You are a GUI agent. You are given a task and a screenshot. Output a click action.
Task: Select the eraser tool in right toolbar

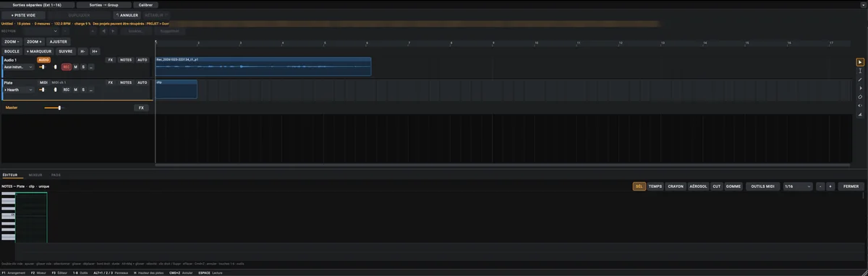point(860,97)
